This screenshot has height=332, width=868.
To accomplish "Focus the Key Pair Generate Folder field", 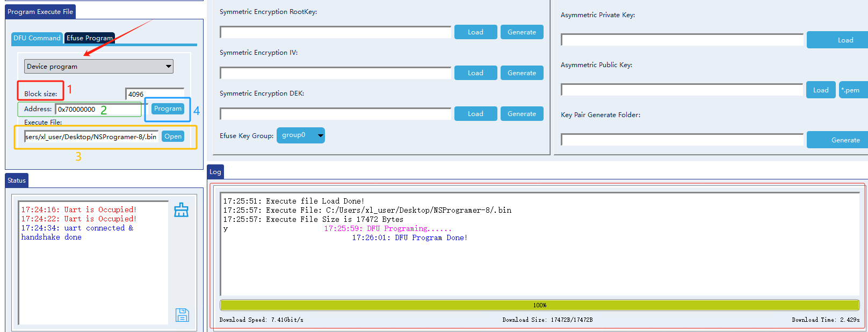I will pos(682,140).
